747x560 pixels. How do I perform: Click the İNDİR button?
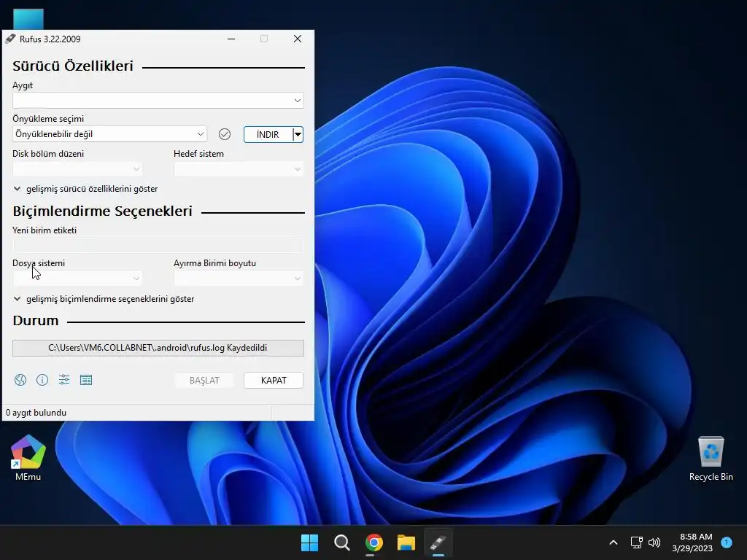click(x=268, y=135)
